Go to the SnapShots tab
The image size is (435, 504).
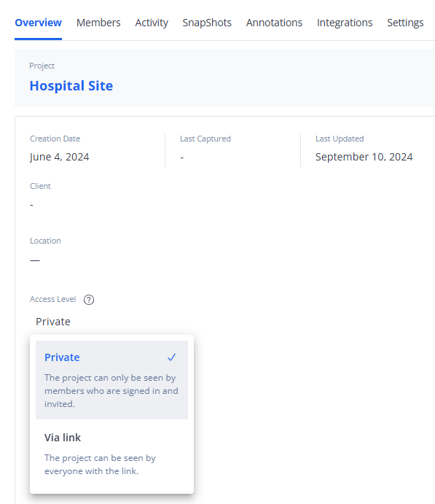point(207,23)
